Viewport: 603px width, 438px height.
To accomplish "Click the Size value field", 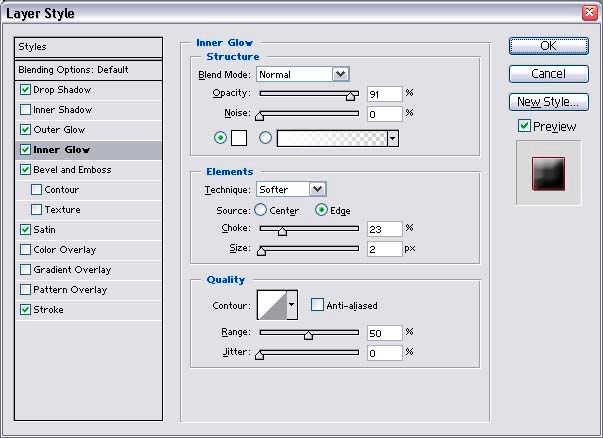I will [x=385, y=249].
